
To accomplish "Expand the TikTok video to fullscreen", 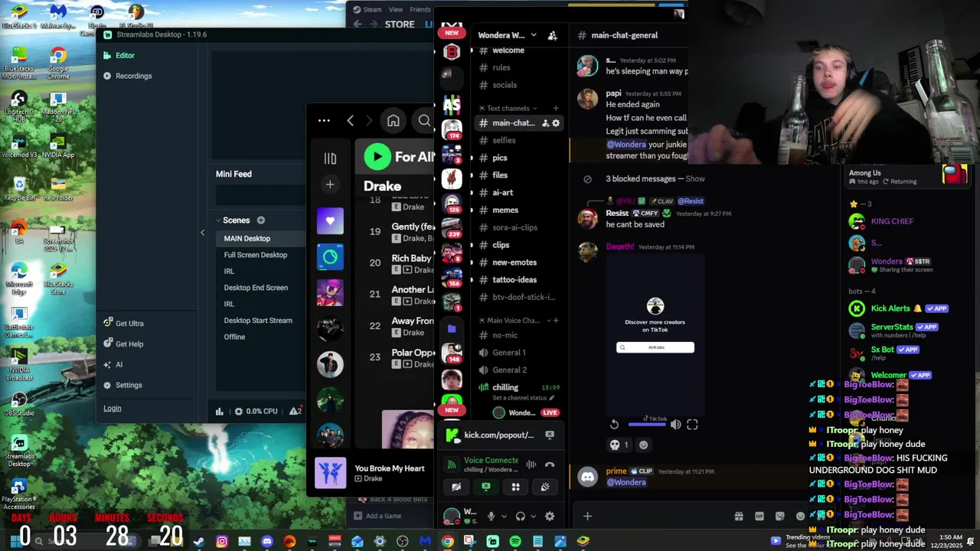I will point(692,424).
